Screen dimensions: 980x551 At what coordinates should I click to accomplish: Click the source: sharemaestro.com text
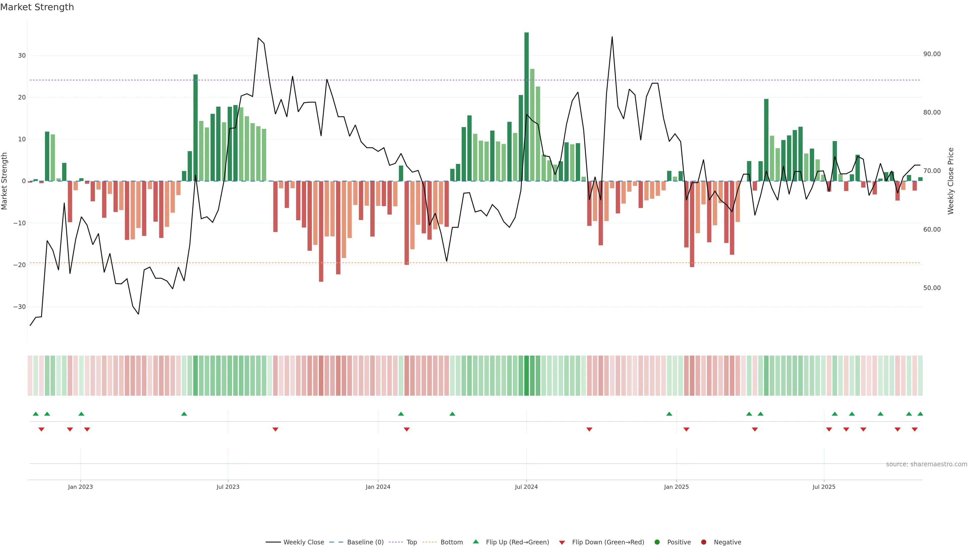pos(926,464)
